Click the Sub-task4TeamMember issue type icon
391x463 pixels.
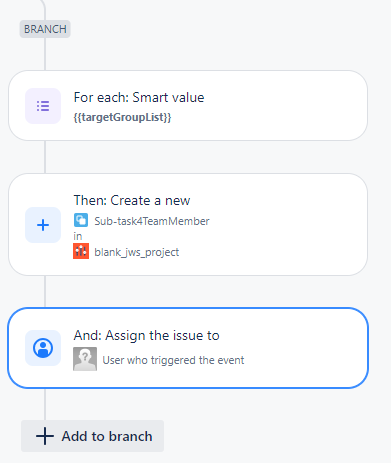tap(81, 220)
